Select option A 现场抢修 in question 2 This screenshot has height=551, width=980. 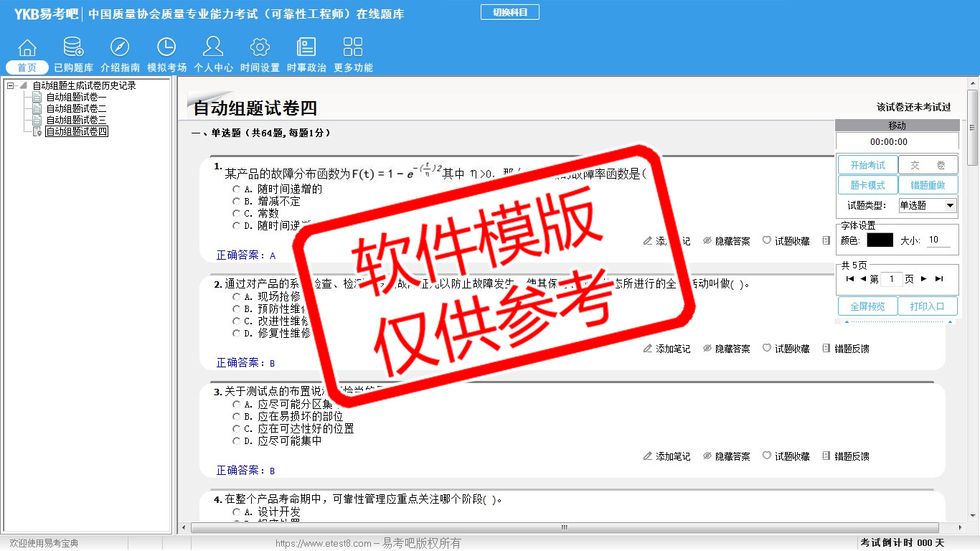[236, 297]
